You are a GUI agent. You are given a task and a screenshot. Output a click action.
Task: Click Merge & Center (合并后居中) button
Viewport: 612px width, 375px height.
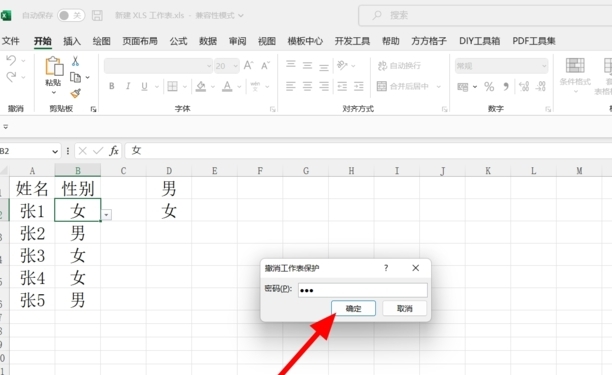tap(403, 86)
